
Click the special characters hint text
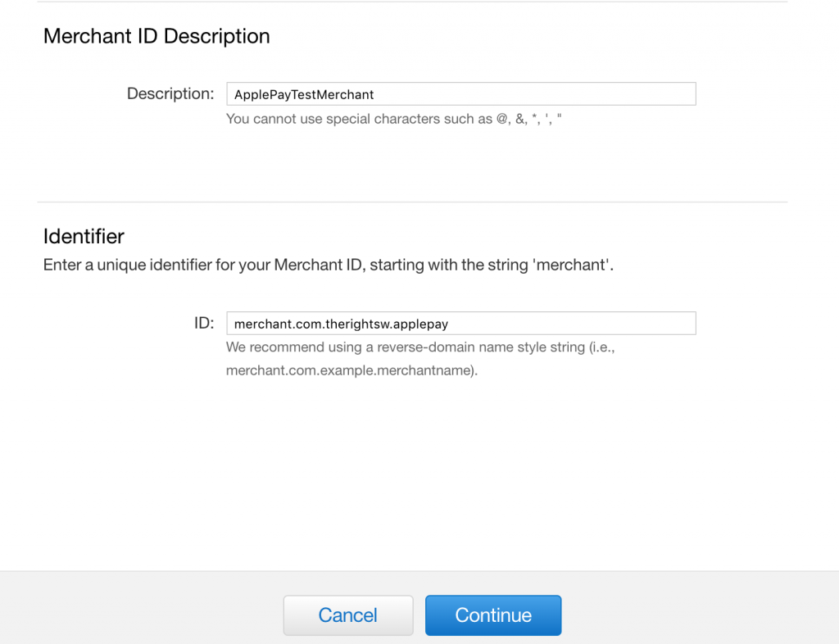[394, 119]
